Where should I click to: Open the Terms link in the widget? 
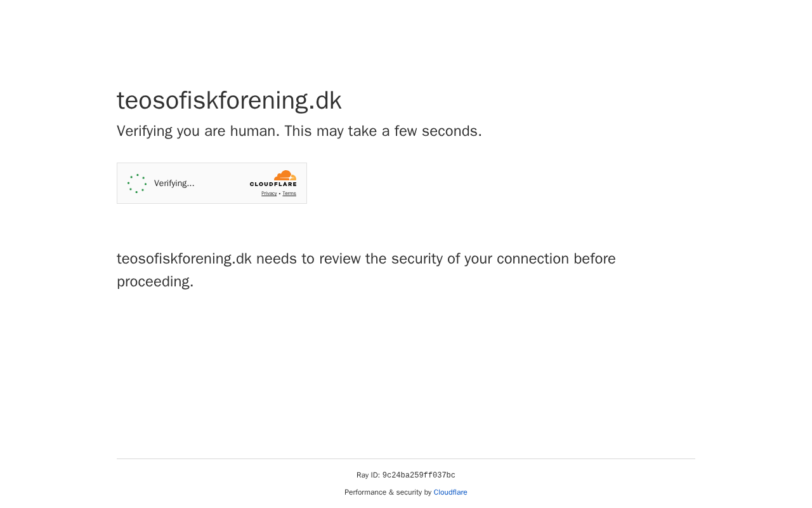[289, 194]
